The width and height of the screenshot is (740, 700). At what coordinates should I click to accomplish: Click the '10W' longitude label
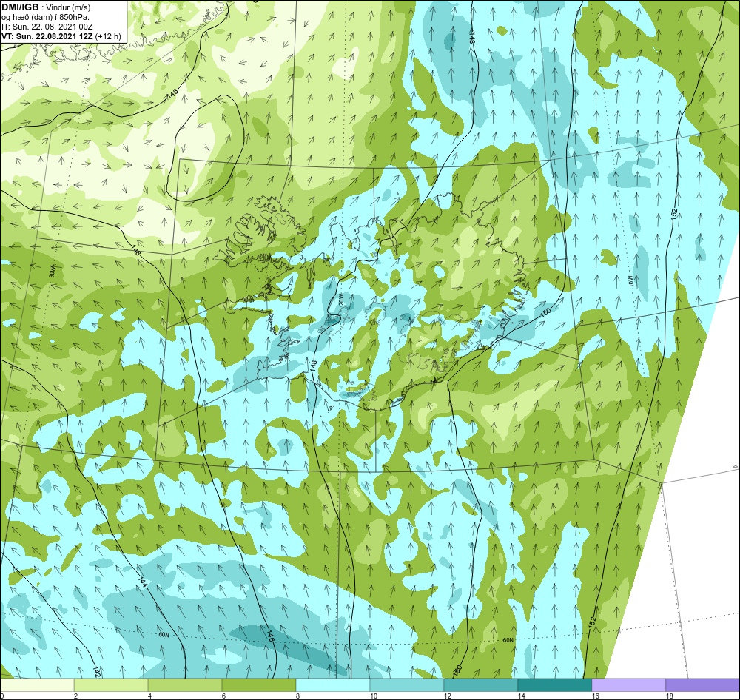point(632,282)
